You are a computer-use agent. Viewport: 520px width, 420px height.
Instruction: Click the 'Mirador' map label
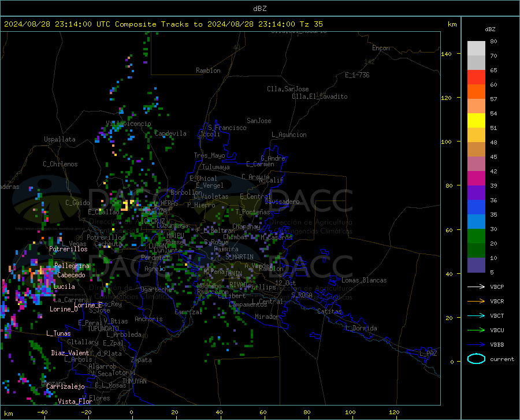(x=266, y=317)
